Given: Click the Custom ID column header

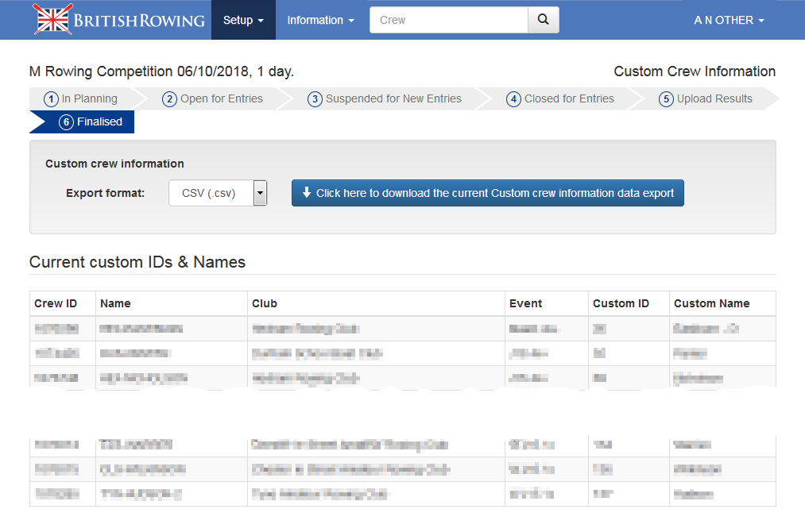Looking at the screenshot, I should coord(621,303).
